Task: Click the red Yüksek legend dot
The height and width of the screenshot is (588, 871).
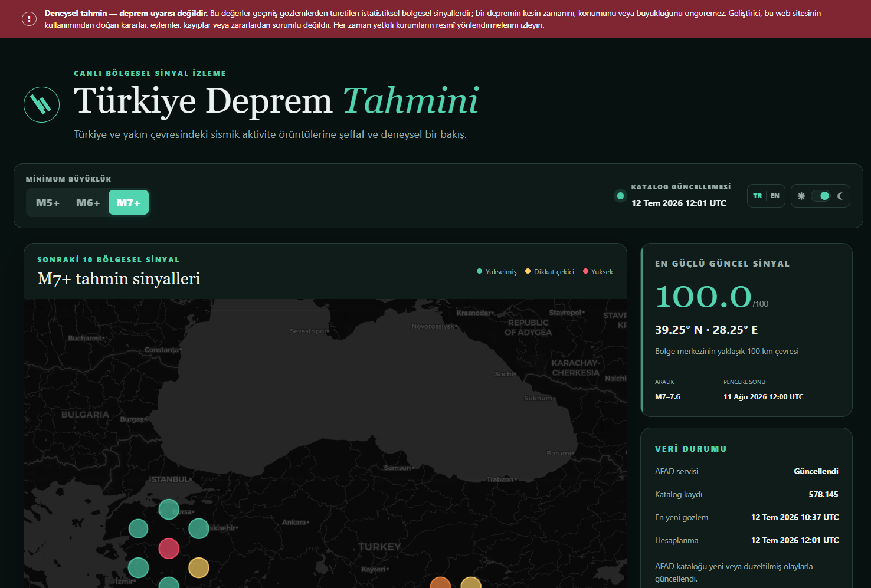Action: (x=585, y=271)
